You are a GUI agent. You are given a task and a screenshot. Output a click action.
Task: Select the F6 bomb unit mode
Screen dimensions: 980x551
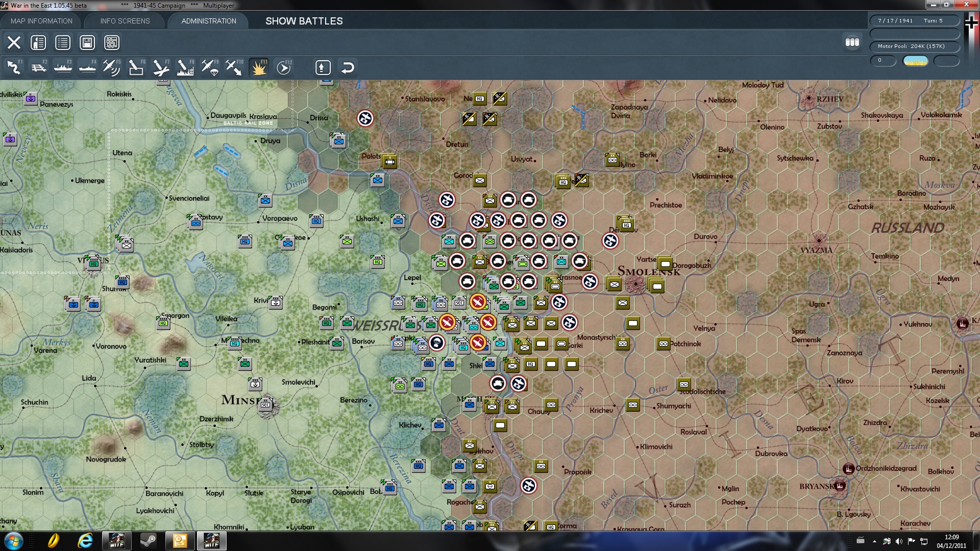(x=136, y=67)
